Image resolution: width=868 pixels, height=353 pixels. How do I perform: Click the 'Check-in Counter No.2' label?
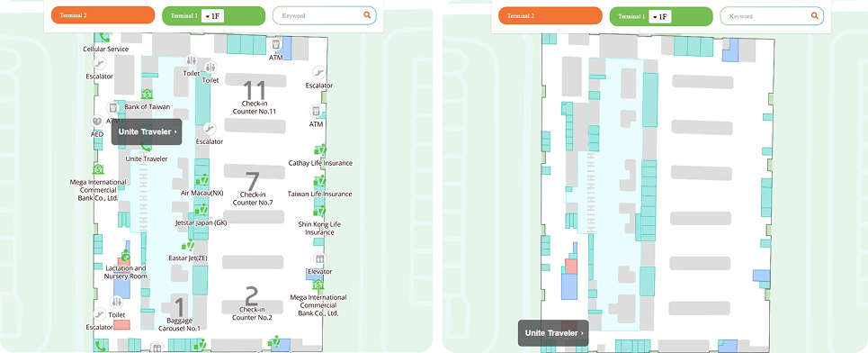pos(253,313)
